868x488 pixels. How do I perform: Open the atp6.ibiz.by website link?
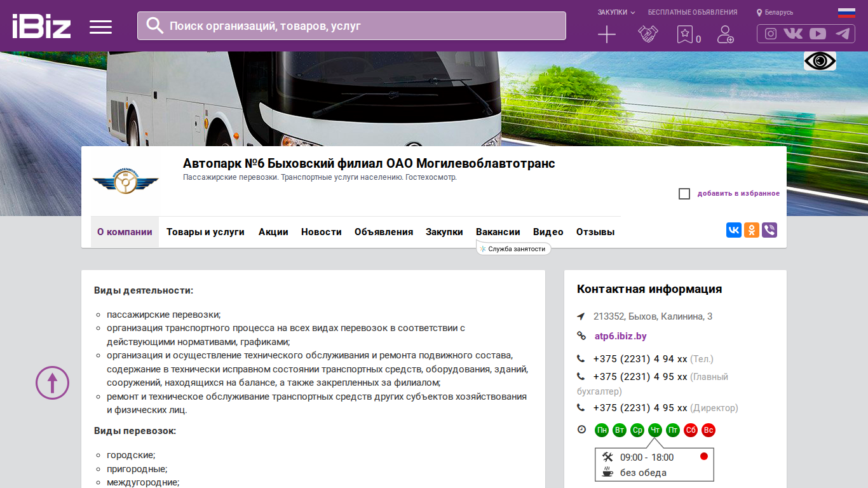620,336
